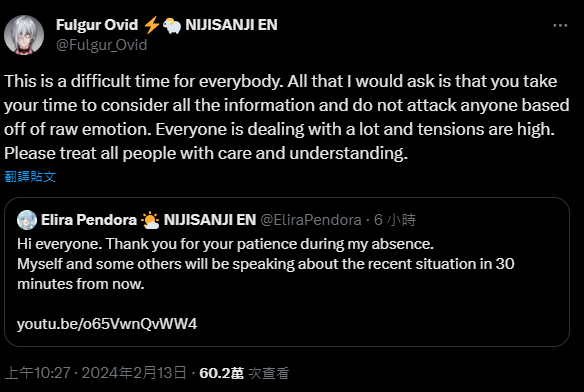Click the 6 小時 quoted tweet timestamp
This screenshot has height=392, width=584.
(x=395, y=220)
